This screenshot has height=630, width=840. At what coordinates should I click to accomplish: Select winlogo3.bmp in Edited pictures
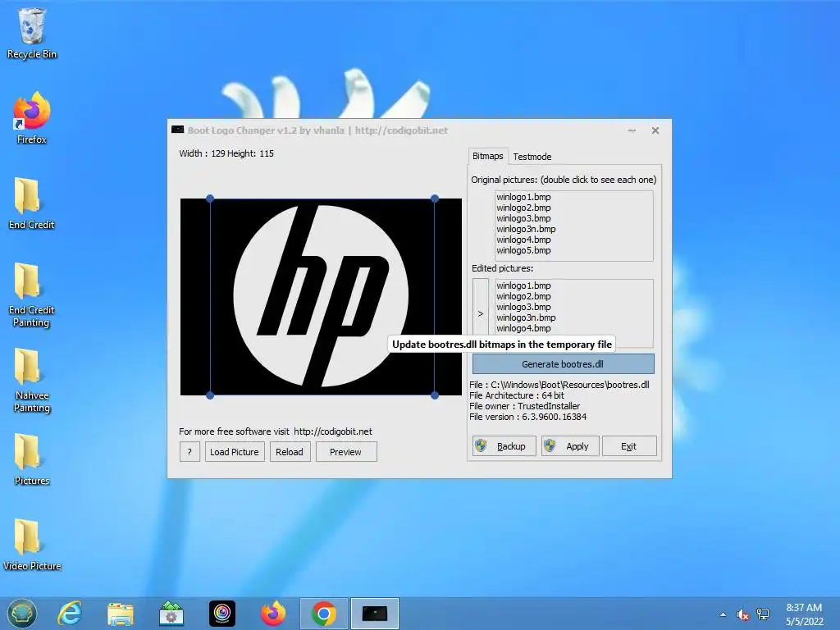click(523, 307)
